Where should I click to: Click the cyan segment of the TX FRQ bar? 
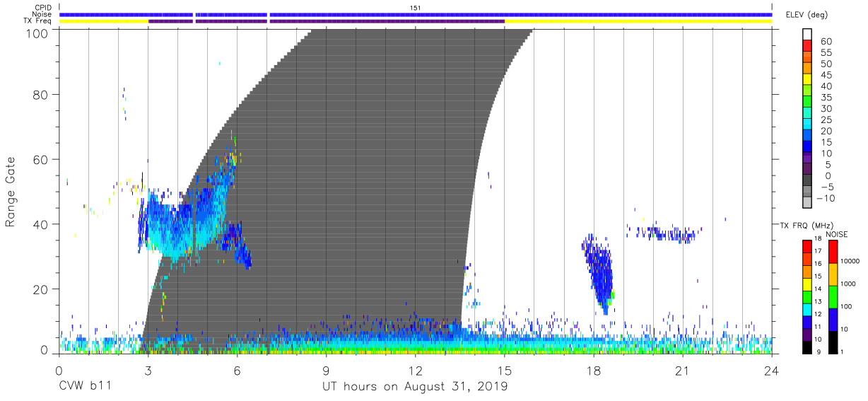pos(808,309)
